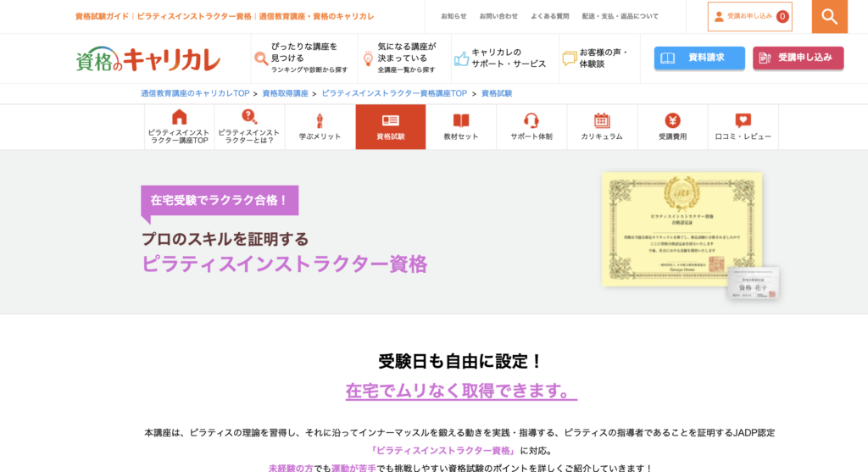Click the red 受講申し込み button
The image size is (868, 472).
798,58
